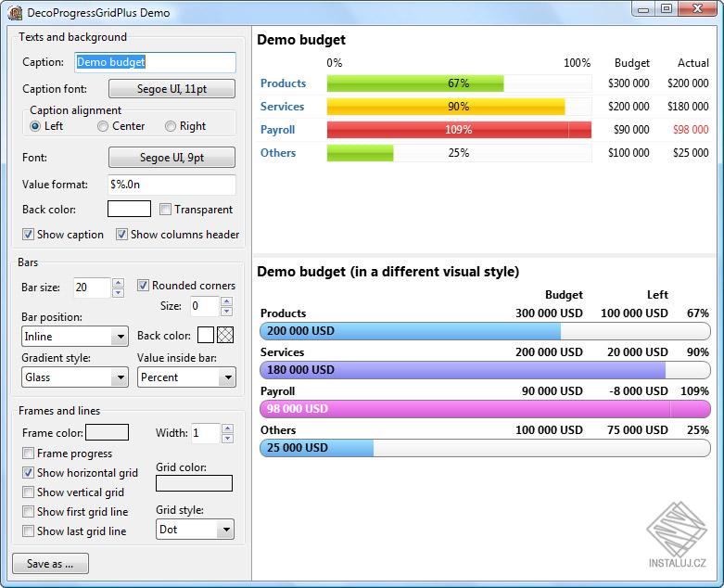This screenshot has width=724, height=588.
Task: Enable Show vertical grid checkbox
Action: click(x=29, y=492)
